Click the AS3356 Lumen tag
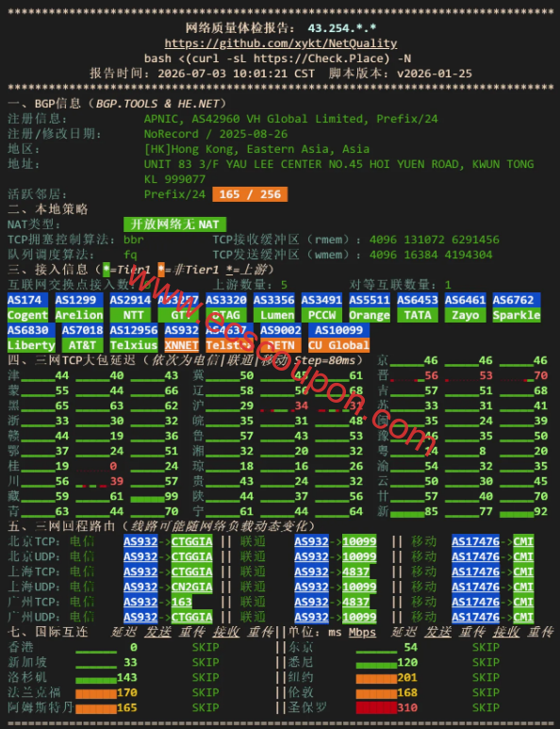 (x=274, y=307)
